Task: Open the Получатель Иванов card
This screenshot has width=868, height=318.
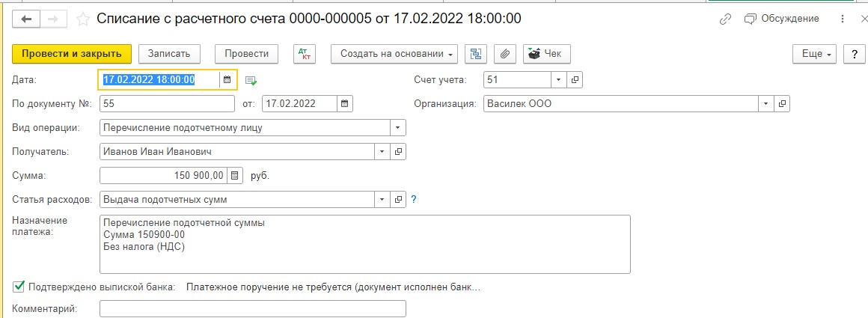Action: tap(399, 151)
